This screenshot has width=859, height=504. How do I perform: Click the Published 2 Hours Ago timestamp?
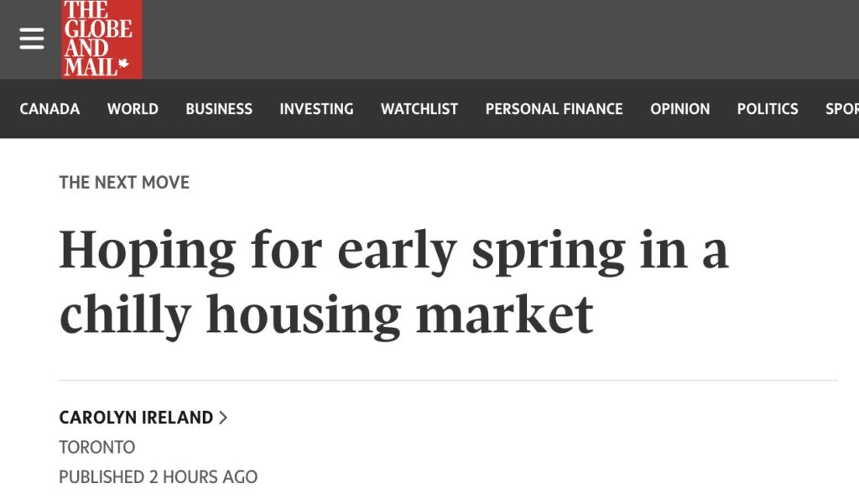158,477
